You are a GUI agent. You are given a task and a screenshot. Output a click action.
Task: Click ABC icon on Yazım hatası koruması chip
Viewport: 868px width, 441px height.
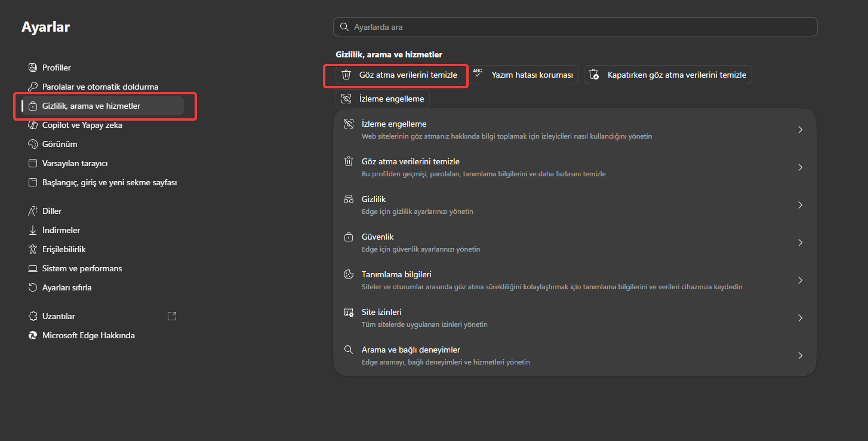click(478, 73)
